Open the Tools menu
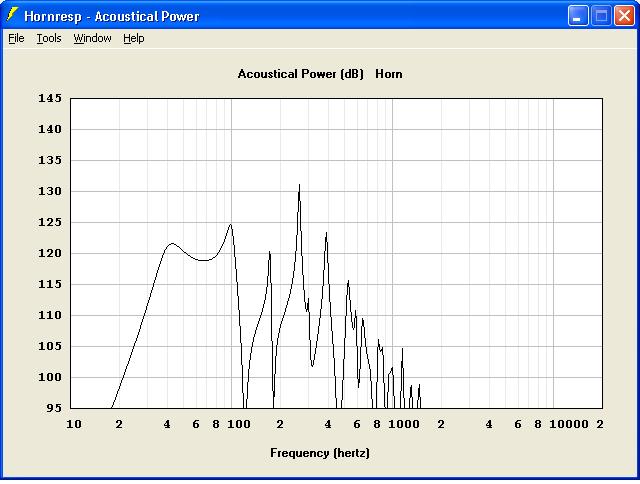 (x=49, y=38)
